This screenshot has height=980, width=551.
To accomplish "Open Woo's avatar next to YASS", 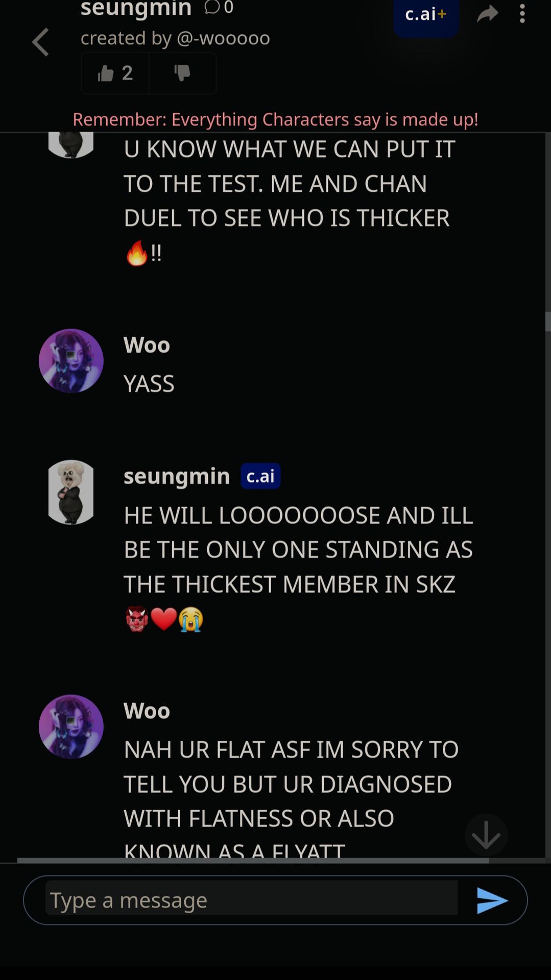I will coord(71,361).
